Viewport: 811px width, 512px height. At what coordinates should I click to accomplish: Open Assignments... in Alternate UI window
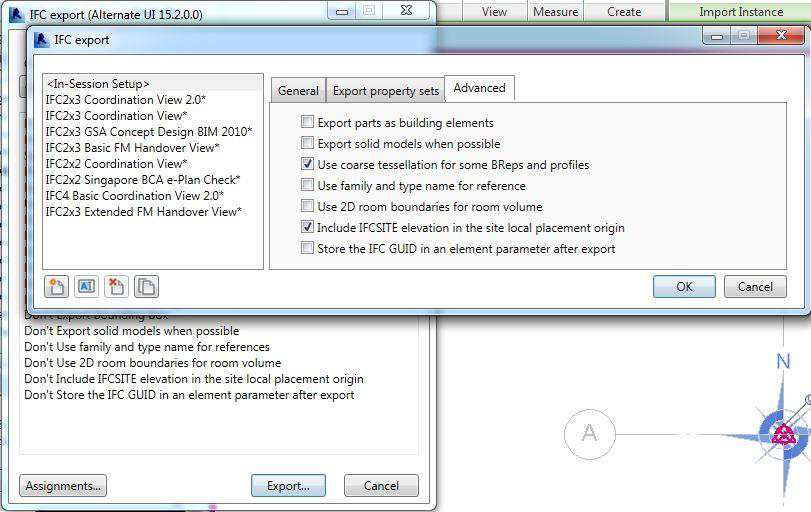63,486
